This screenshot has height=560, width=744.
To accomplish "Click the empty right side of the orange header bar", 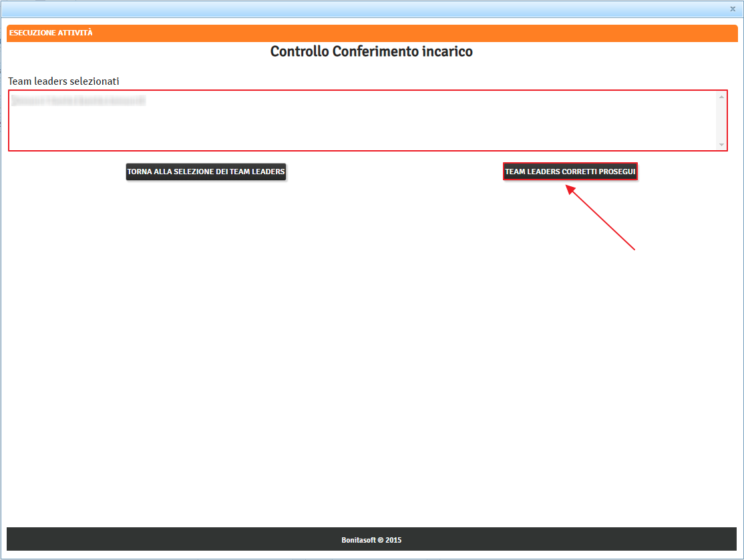I will point(534,33).
